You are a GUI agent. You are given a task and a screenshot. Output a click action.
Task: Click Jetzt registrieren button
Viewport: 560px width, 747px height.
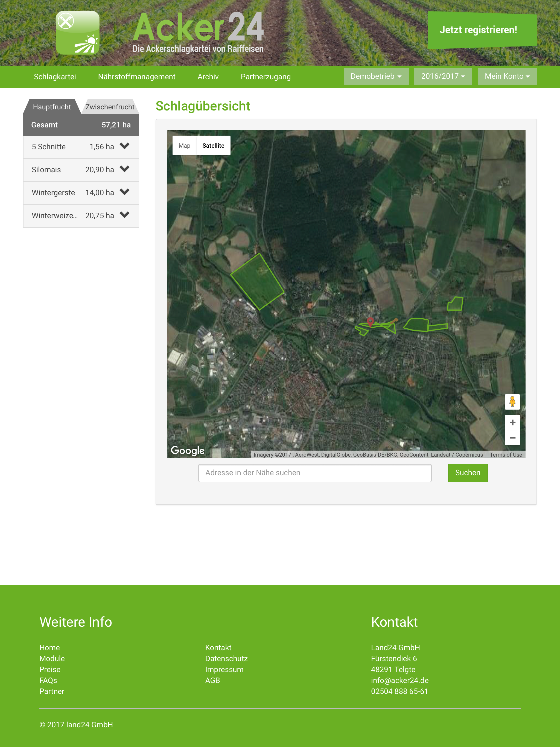point(482,30)
